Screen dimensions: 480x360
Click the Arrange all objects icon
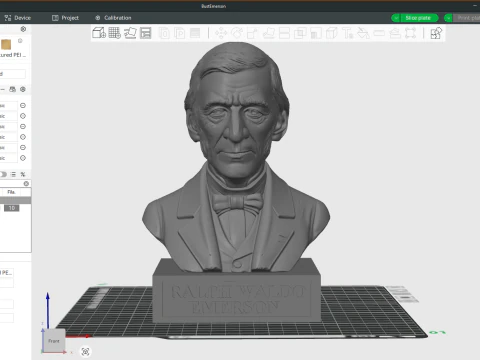(146, 33)
